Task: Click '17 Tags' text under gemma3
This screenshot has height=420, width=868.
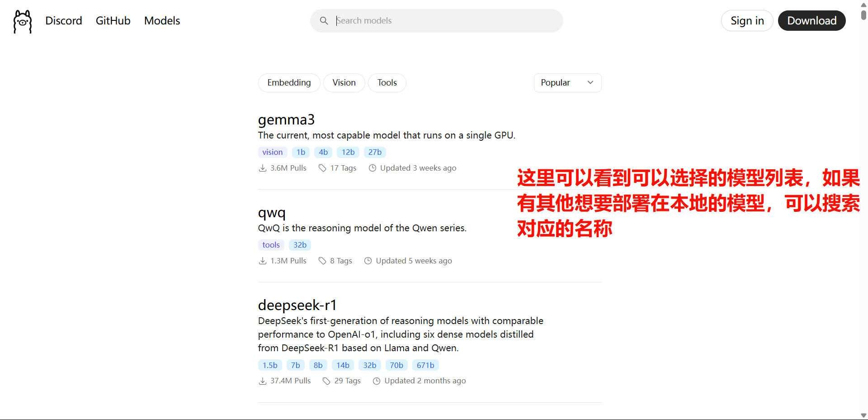Action: (x=344, y=168)
